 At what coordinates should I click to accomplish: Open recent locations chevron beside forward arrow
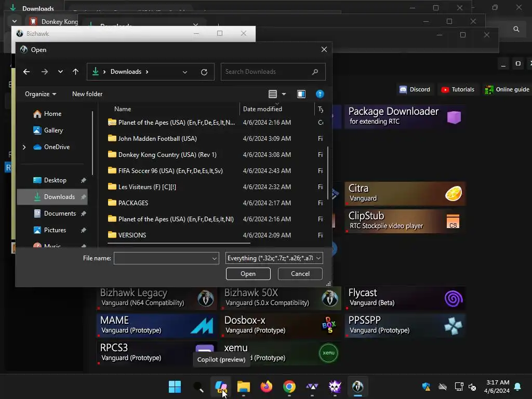coord(60,72)
